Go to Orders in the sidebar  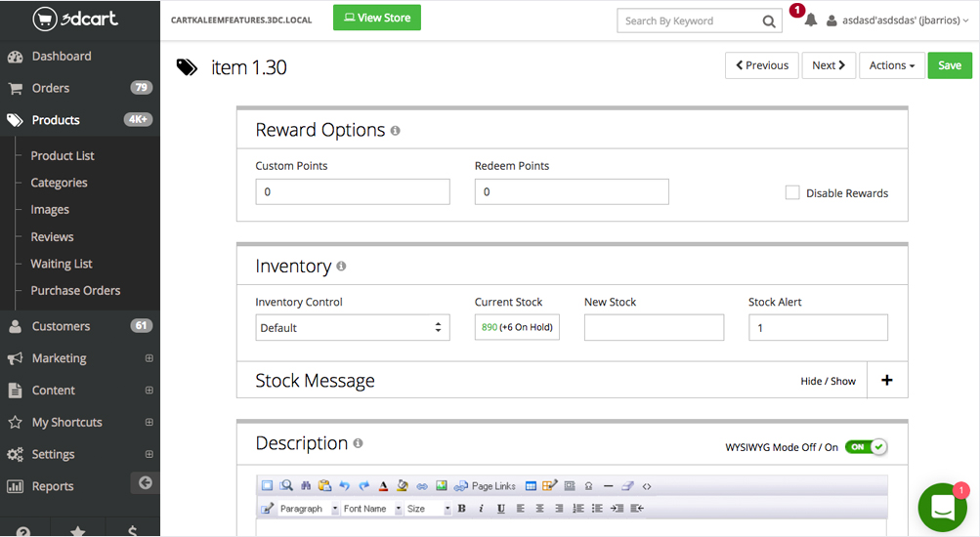tap(51, 88)
